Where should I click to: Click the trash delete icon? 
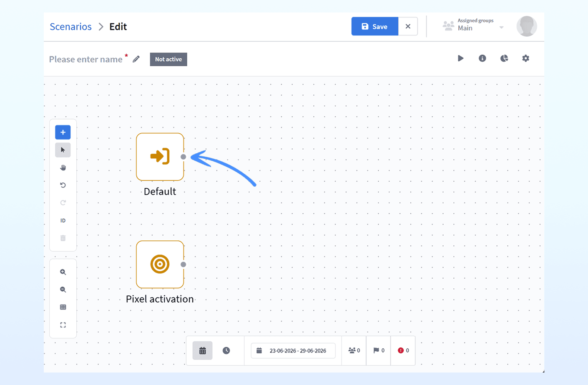(x=63, y=238)
